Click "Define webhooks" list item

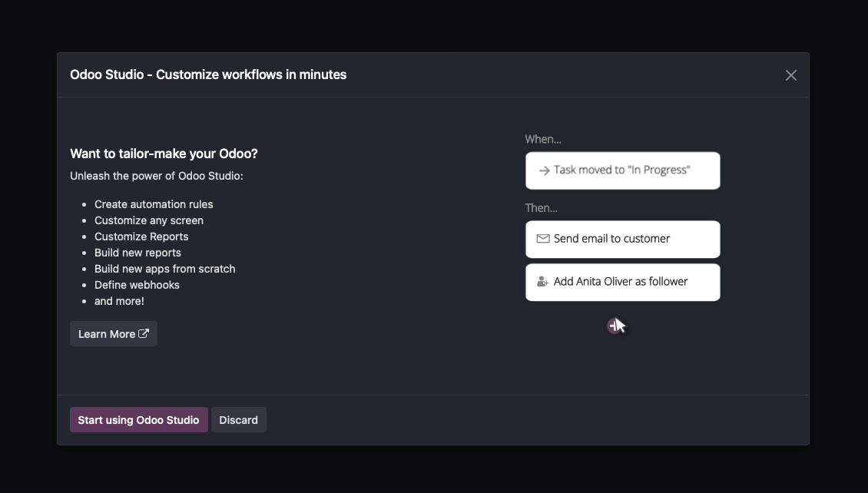pyautogui.click(x=137, y=285)
